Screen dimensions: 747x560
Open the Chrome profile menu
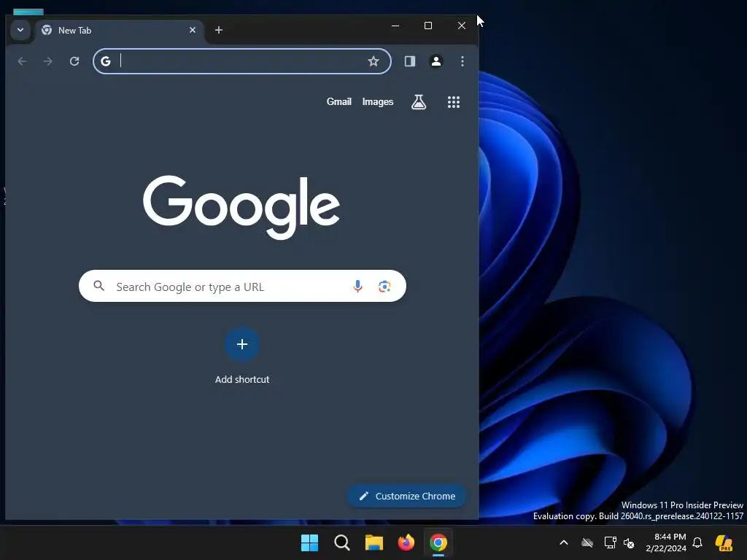coord(436,61)
